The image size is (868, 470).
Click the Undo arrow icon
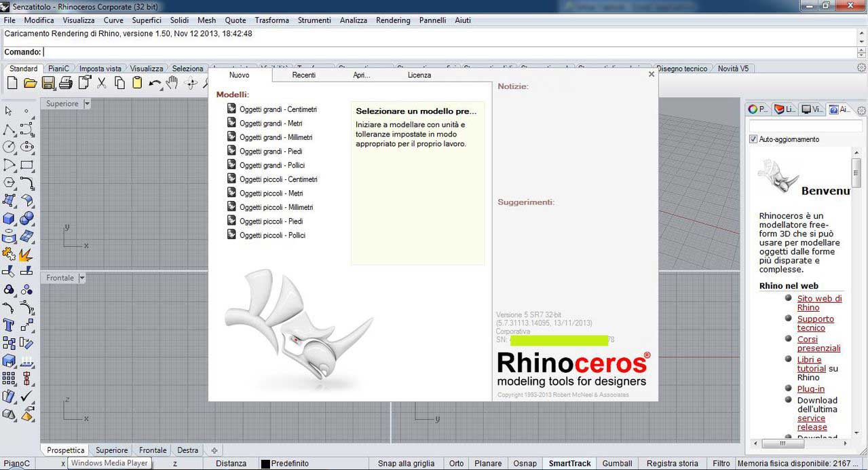coord(155,83)
